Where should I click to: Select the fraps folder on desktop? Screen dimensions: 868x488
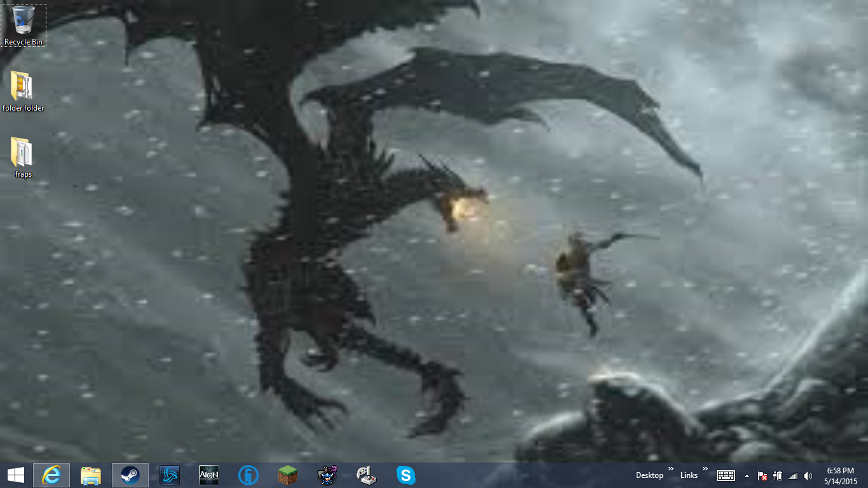point(23,157)
